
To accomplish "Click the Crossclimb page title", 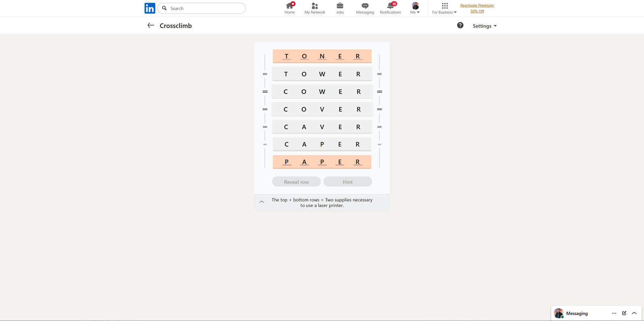I will pos(175,25).
